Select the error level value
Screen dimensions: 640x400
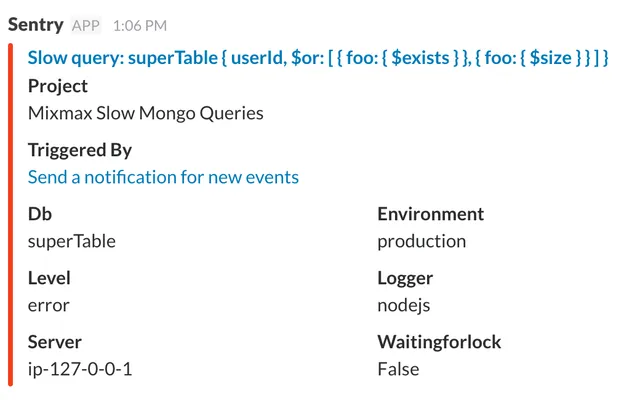tap(49, 306)
